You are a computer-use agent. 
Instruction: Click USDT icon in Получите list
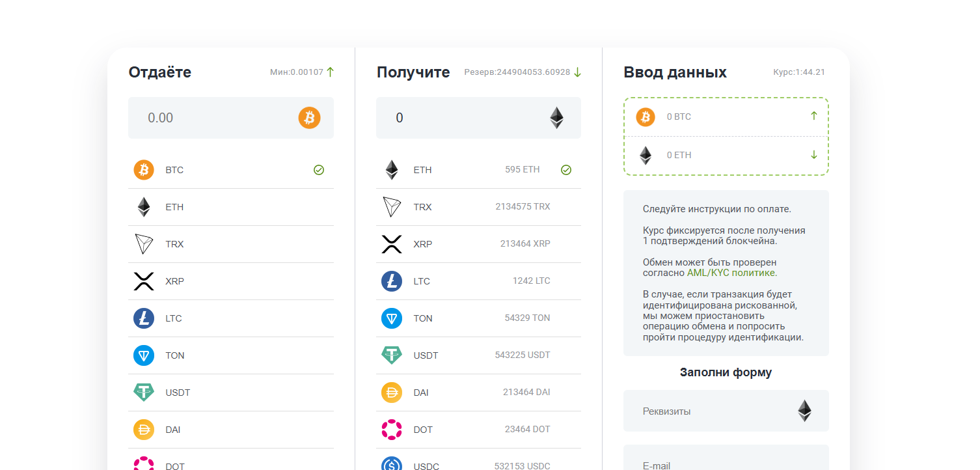[x=392, y=355]
